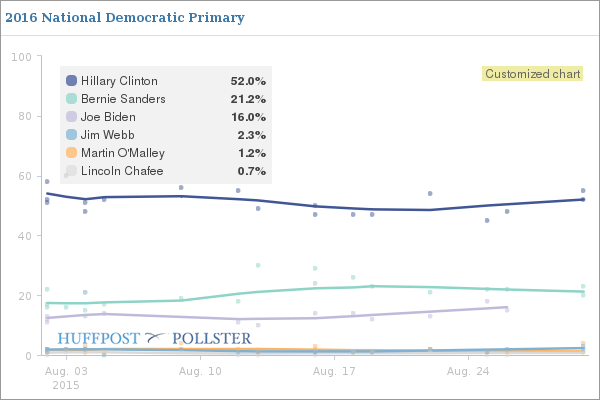Select the Bernie Sanders legend name

pos(123,99)
